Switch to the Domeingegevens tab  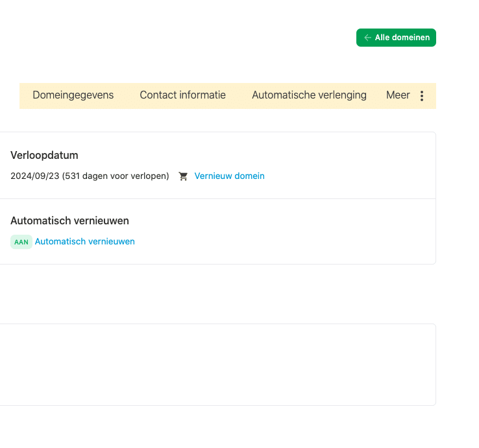(73, 95)
